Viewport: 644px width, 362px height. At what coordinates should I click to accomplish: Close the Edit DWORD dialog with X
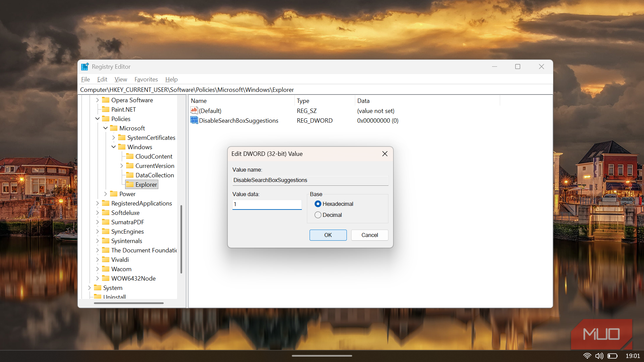click(x=385, y=154)
